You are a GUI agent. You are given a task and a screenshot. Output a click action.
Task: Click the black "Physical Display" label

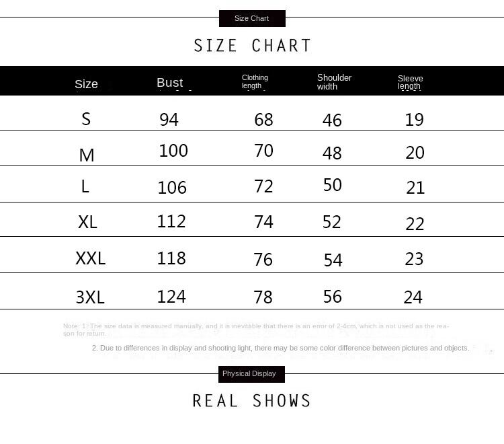click(249, 373)
